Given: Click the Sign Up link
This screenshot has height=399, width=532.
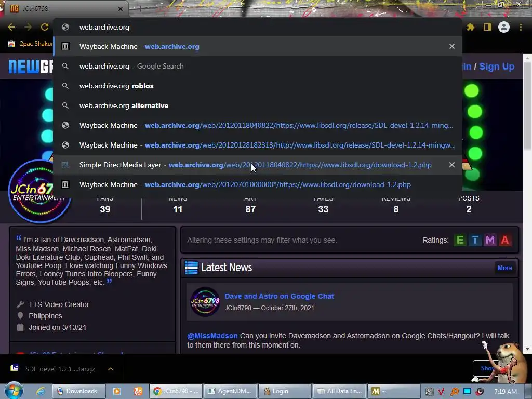Looking at the screenshot, I should tap(496, 66).
